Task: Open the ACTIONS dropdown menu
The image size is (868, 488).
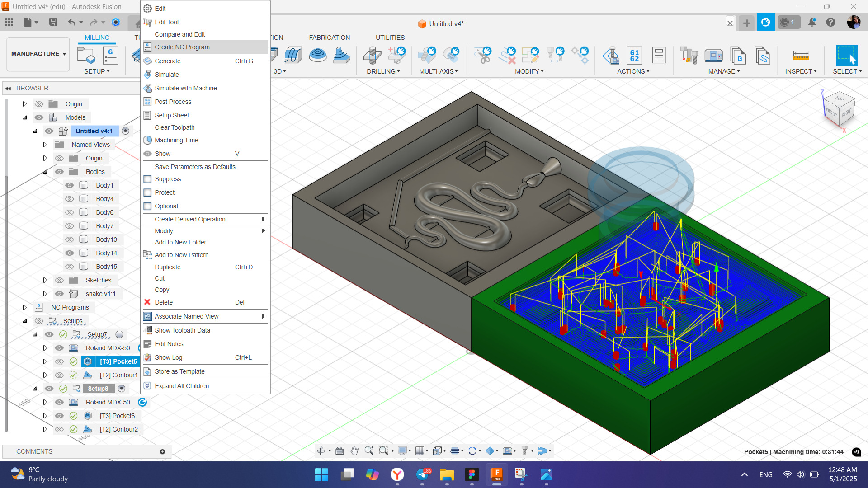Action: point(633,71)
